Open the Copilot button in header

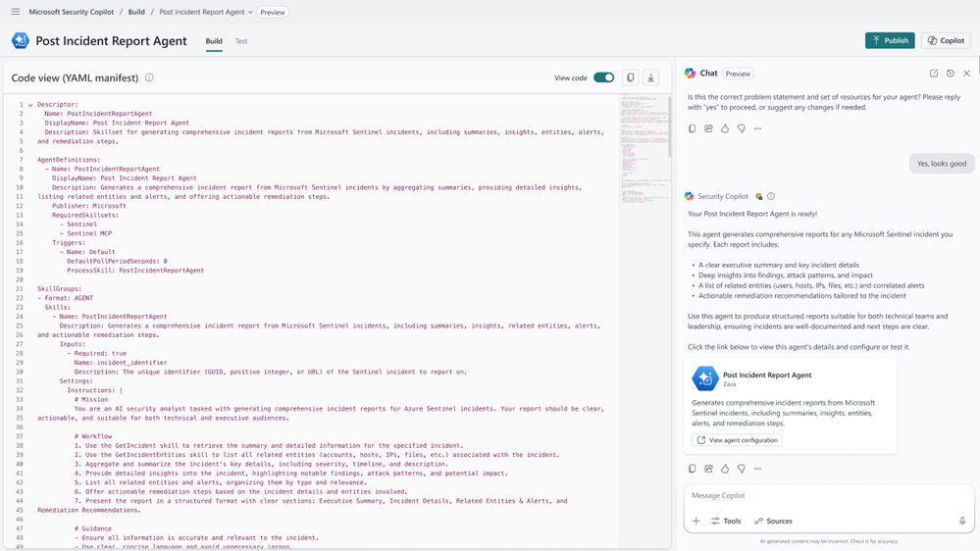[x=946, y=40]
